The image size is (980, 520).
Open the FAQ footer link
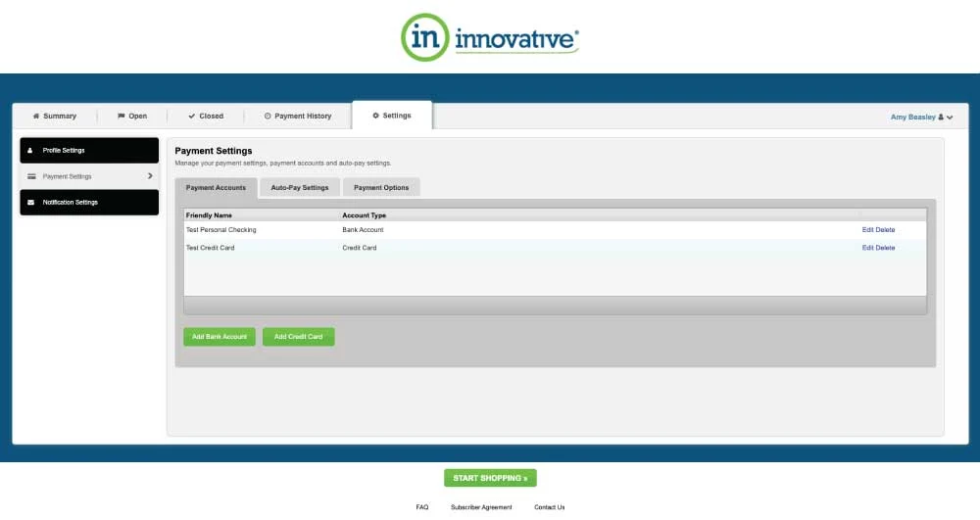pos(421,507)
